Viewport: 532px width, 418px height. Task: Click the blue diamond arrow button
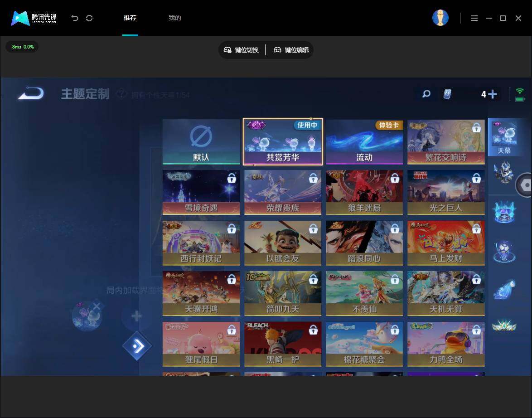[x=137, y=346]
